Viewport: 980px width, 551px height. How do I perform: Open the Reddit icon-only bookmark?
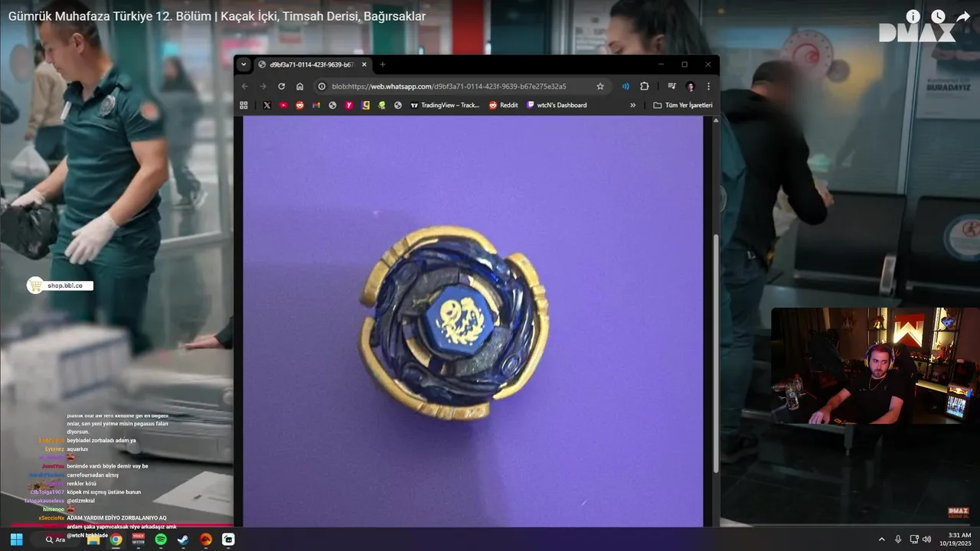[299, 105]
